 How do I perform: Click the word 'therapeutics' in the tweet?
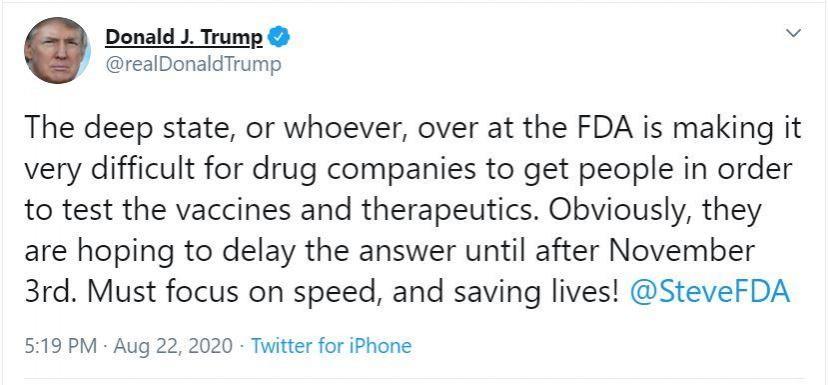(450, 211)
